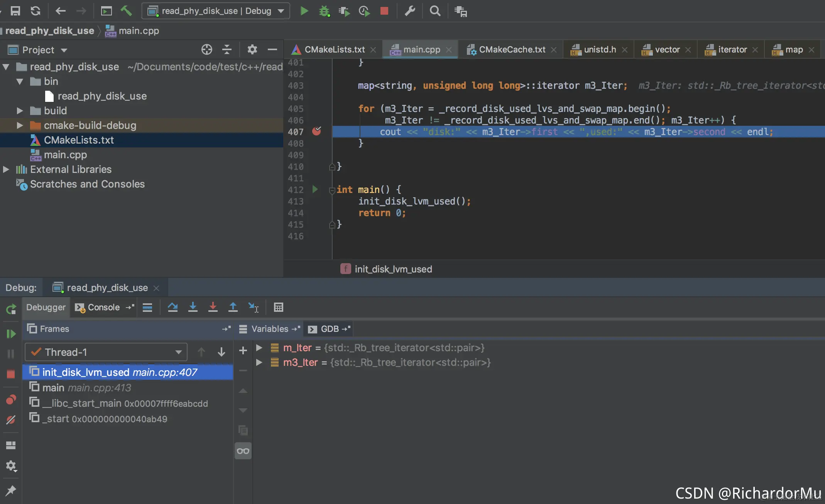Click the Build hammer icon

126,11
